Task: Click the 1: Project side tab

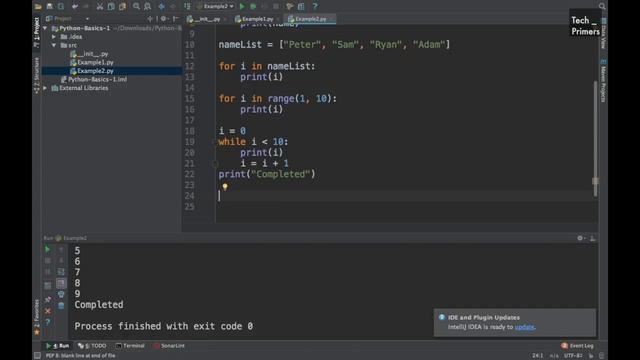Action: click(x=37, y=32)
